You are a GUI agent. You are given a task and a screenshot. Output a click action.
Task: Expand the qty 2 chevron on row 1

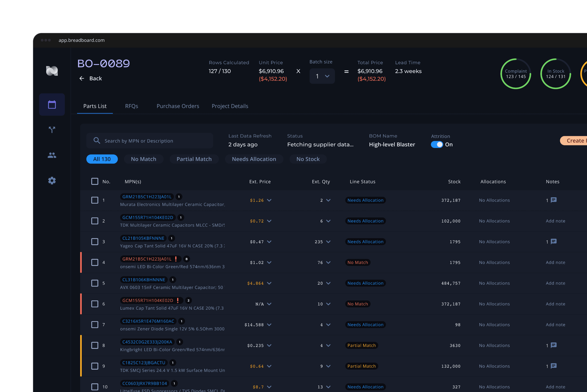pyautogui.click(x=328, y=200)
